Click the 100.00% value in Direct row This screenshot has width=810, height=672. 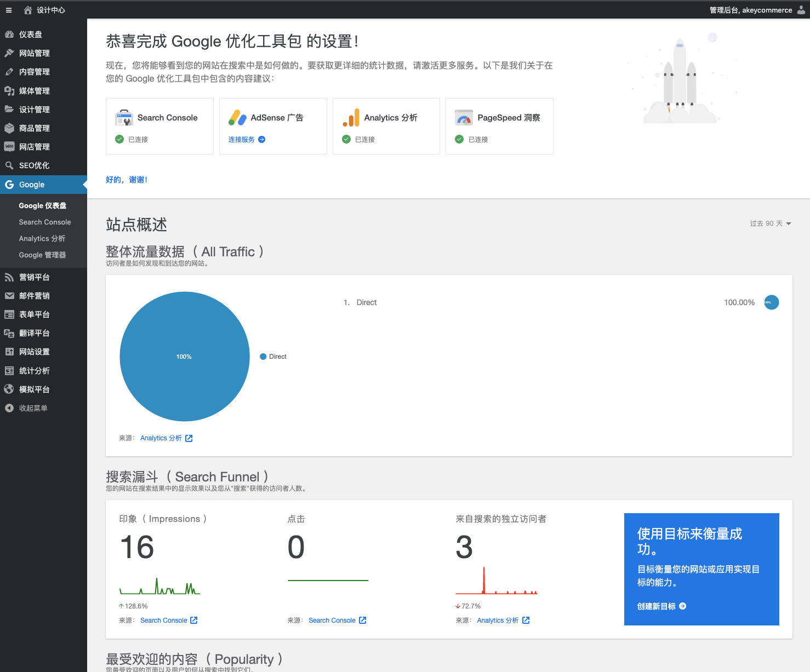739,302
